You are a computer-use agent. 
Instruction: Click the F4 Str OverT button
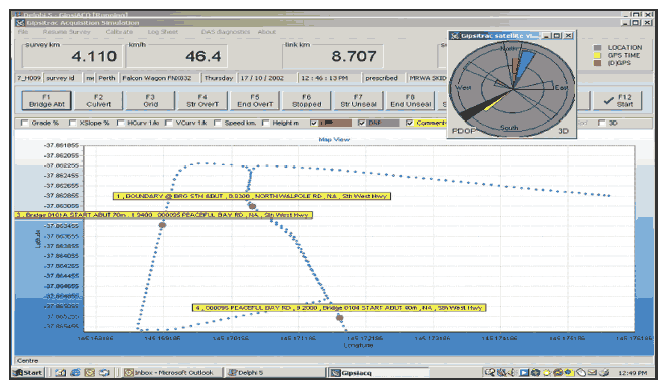click(x=202, y=101)
